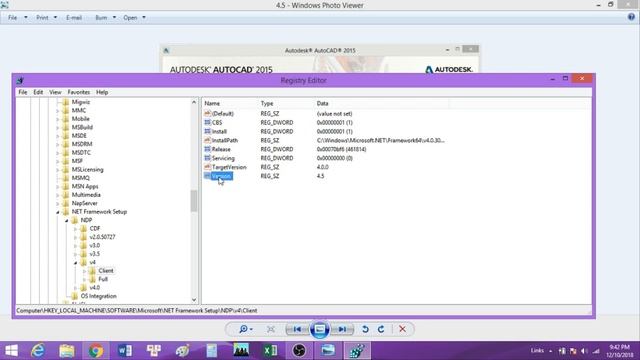Image resolution: width=640 pixels, height=360 pixels.
Task: Collapse the v4 key
Action: click(x=76, y=262)
